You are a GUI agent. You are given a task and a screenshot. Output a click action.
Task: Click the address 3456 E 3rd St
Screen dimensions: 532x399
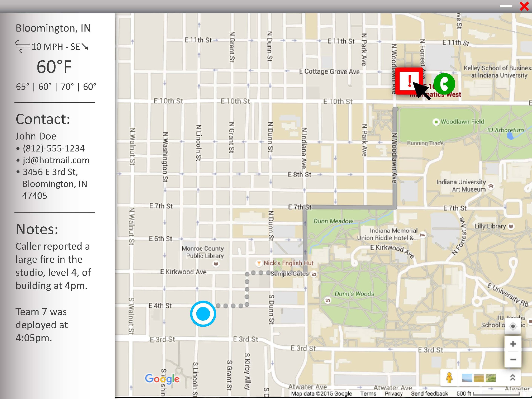pos(50,172)
